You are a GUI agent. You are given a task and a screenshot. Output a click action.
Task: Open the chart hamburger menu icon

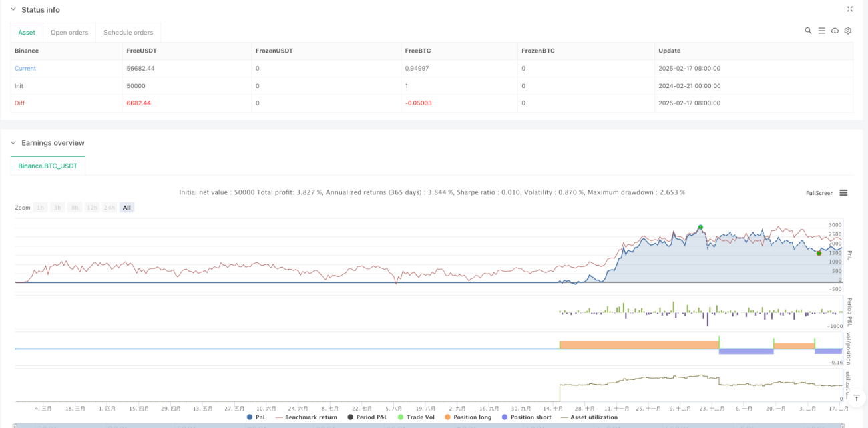[x=843, y=193]
